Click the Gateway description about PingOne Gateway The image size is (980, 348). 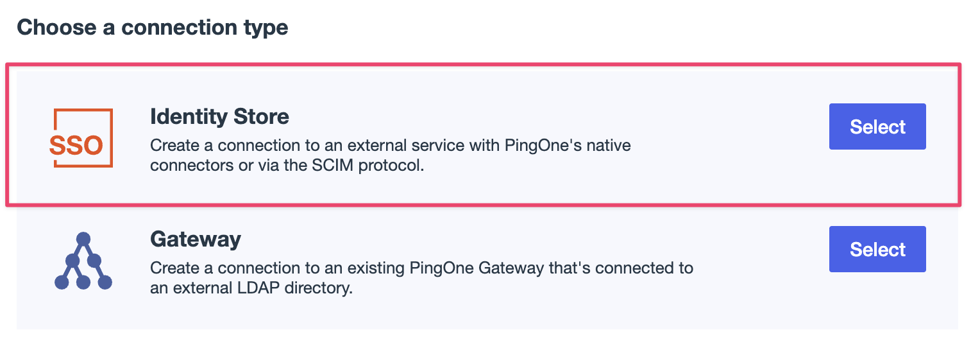[x=421, y=278]
